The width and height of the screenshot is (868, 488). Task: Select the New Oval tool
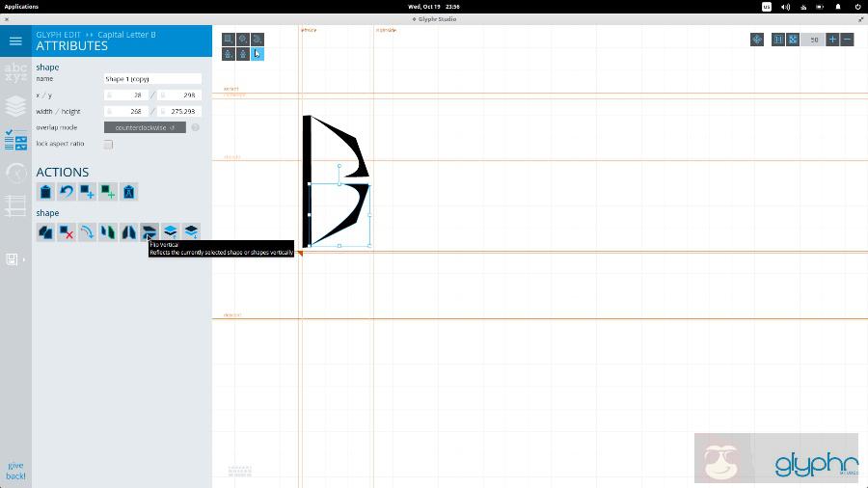[242, 40]
